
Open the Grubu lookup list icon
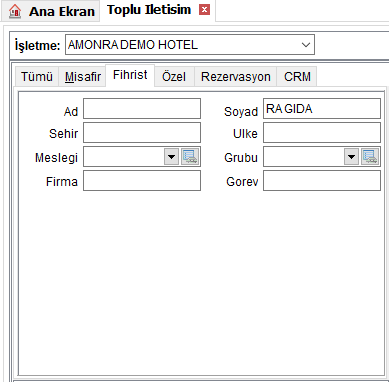370,156
